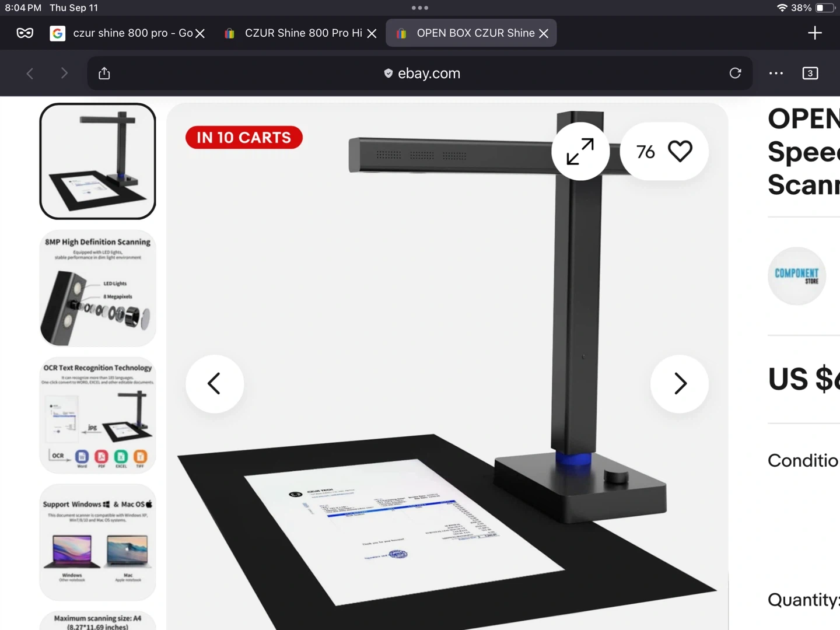The image size is (840, 630).
Task: Go back to previous page
Action: click(30, 73)
